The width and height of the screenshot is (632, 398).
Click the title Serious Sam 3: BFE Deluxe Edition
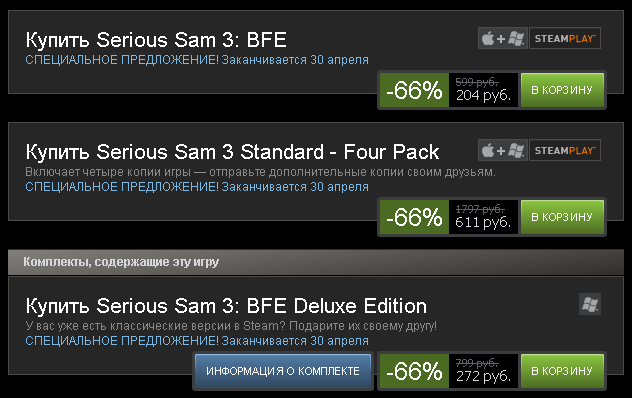[x=226, y=306]
